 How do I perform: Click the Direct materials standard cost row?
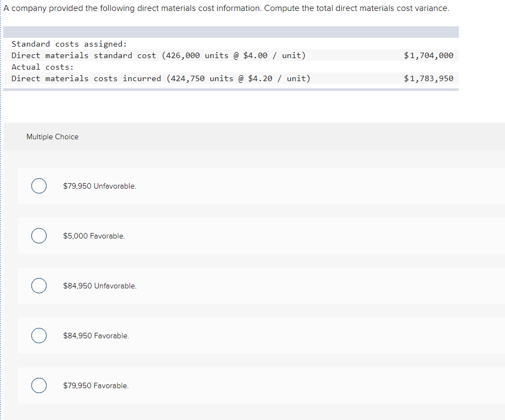[x=231, y=55]
